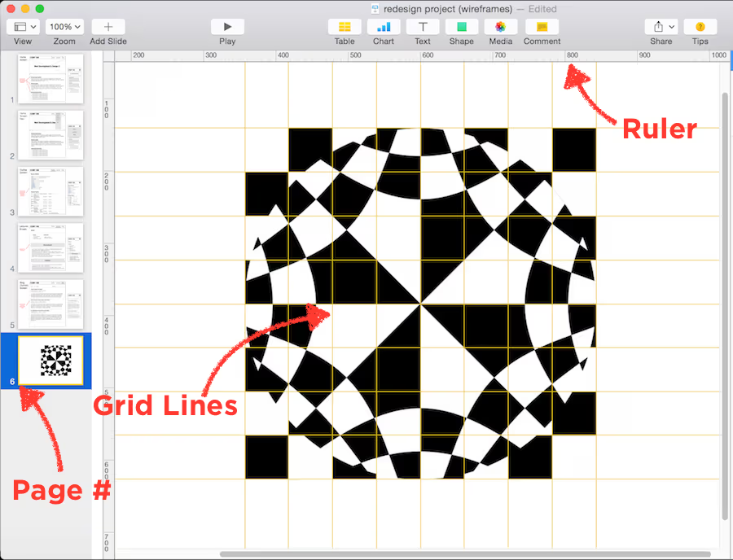Open the View options dropdown
Viewport: 733px width, 560px height.
tap(23, 27)
